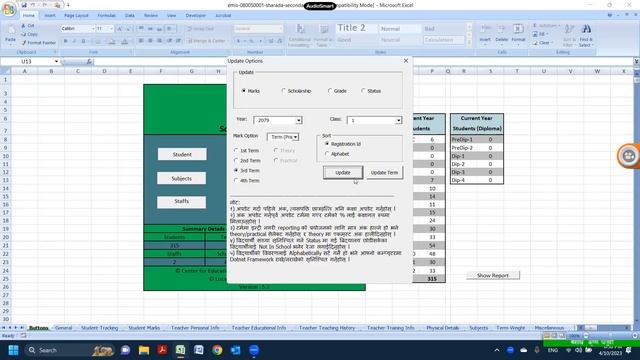Open Sort & Filter in the Editing group
Viewport: 640px width, 360px height.
tap(569, 35)
